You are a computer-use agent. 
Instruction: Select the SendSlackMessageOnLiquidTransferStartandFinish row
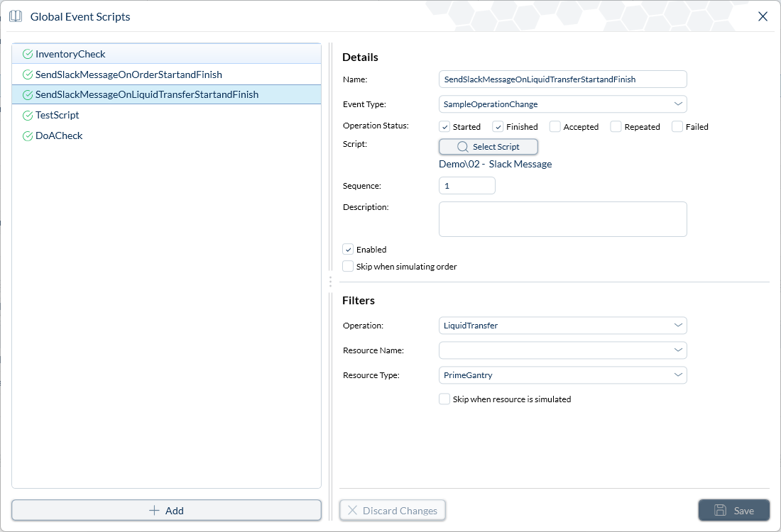pyautogui.click(x=166, y=94)
